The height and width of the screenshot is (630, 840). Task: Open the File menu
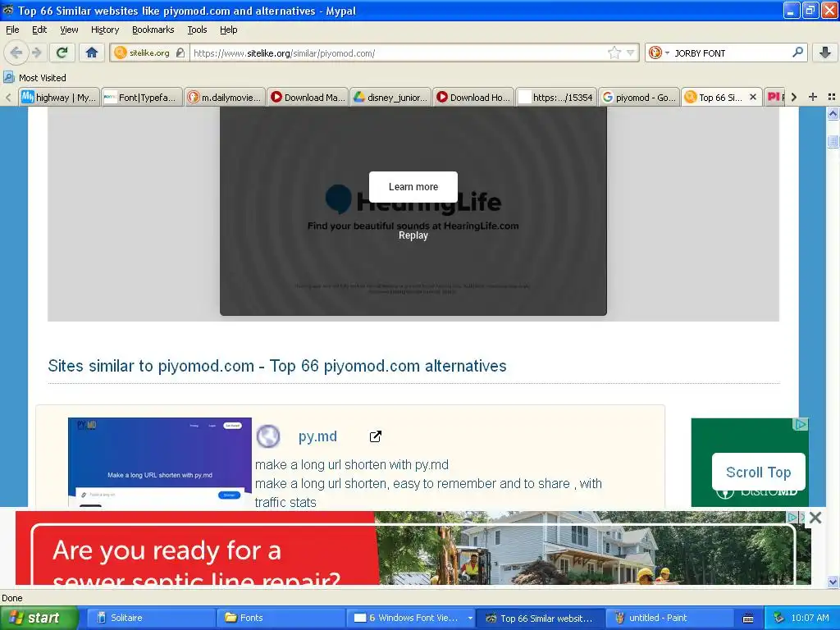12,30
